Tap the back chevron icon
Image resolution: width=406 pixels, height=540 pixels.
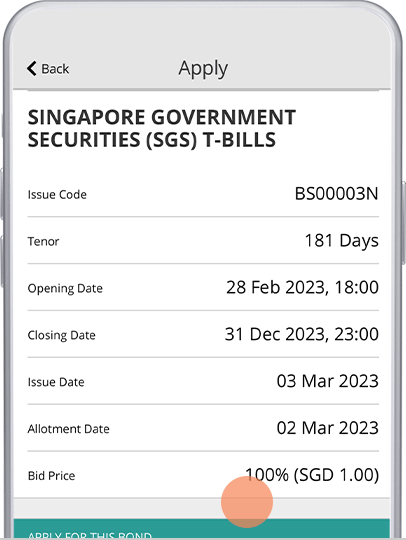click(x=32, y=68)
